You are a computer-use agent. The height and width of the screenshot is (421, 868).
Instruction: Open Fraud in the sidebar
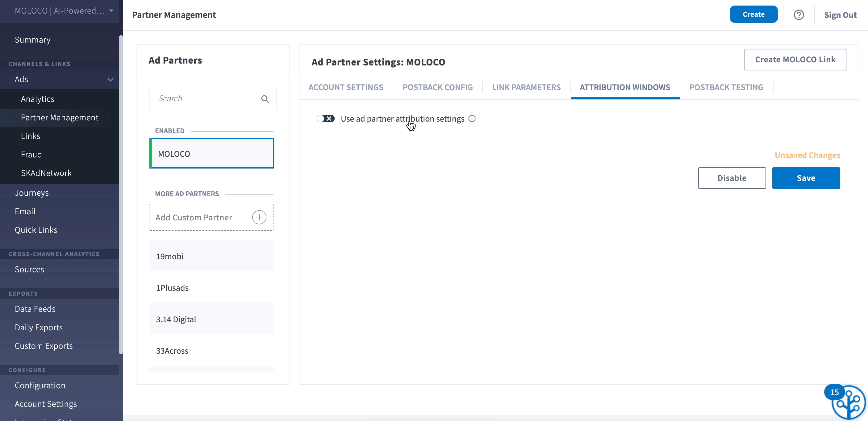[31, 155]
